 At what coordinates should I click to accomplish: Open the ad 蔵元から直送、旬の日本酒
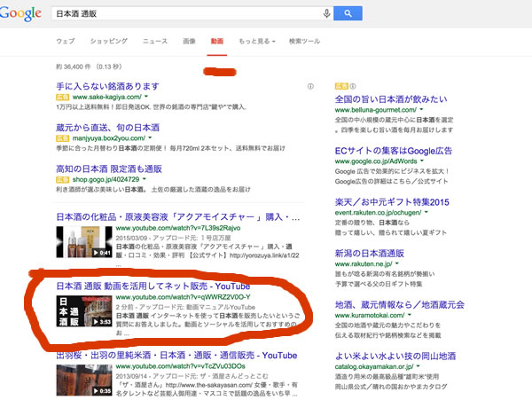(x=107, y=128)
